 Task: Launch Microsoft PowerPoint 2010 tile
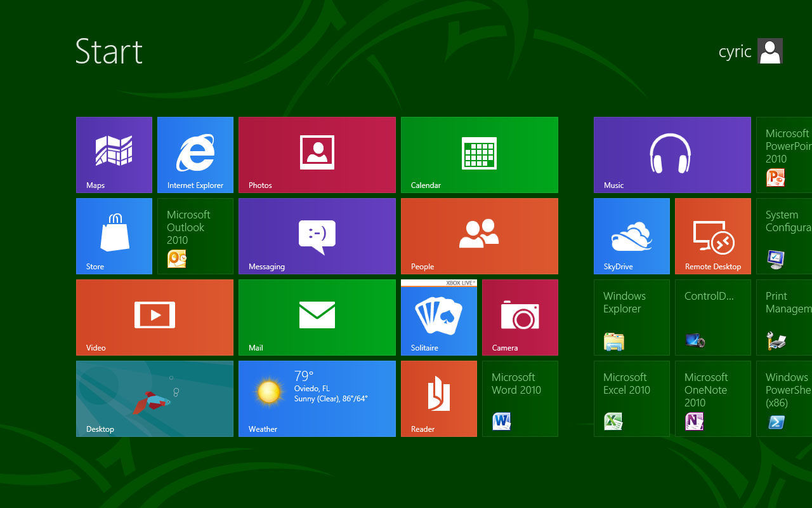[784, 155]
